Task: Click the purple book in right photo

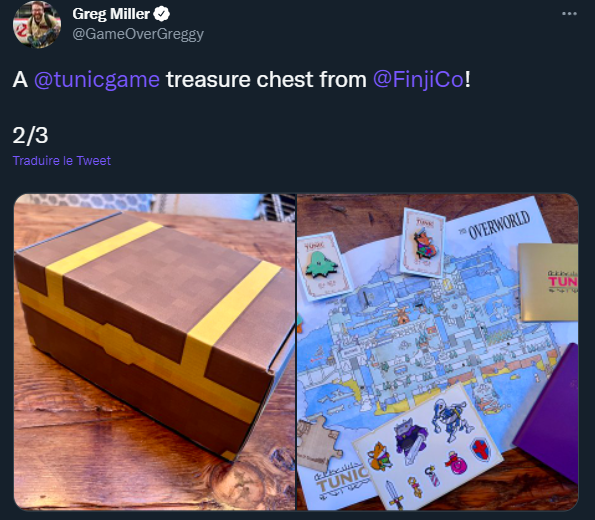Action: point(548,412)
